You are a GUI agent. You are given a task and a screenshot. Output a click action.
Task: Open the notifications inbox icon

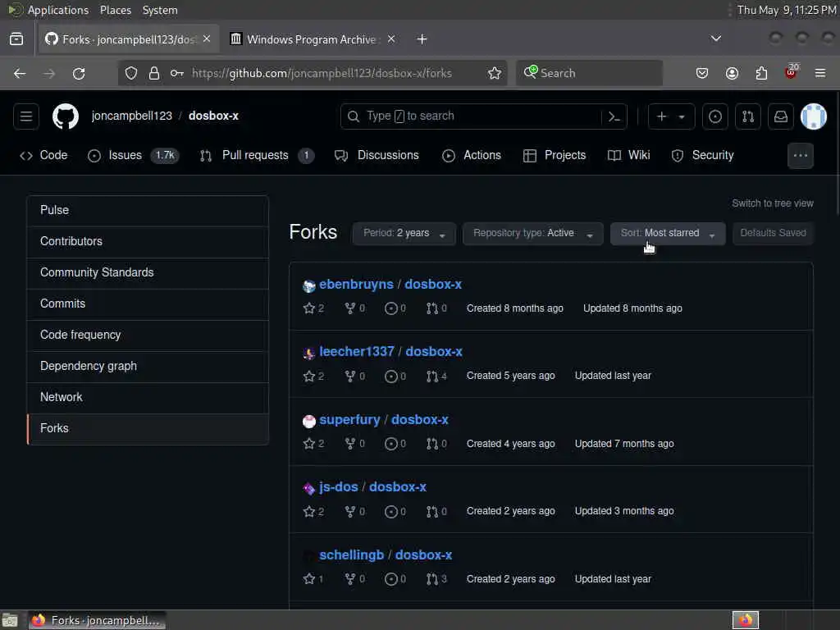pos(781,116)
